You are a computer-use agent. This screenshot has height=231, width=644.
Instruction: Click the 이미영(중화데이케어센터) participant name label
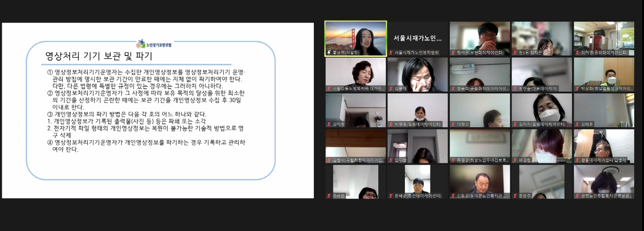[x=606, y=53]
